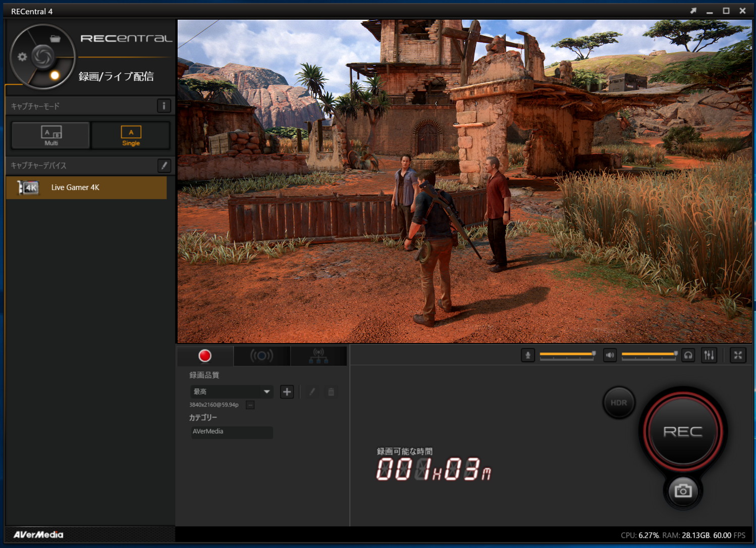Screen dimensions: 756x548
Task: Click the 001H03M available recording time display
Action: 434,469
